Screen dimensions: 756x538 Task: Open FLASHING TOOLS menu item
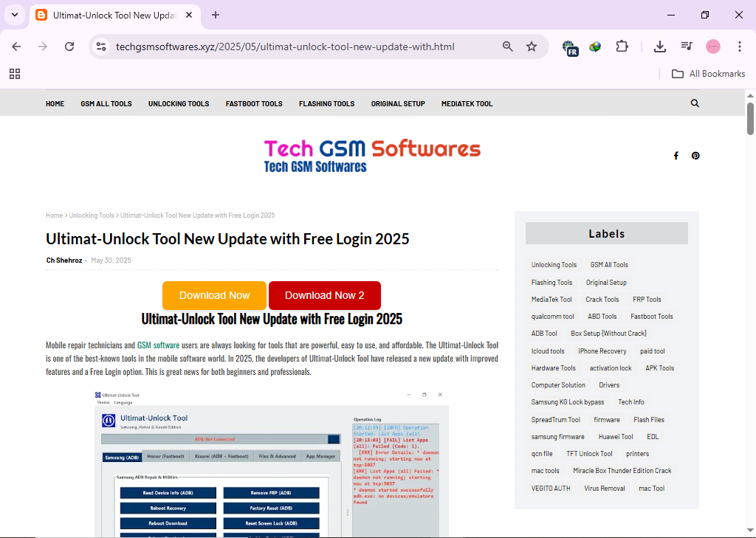327,103
